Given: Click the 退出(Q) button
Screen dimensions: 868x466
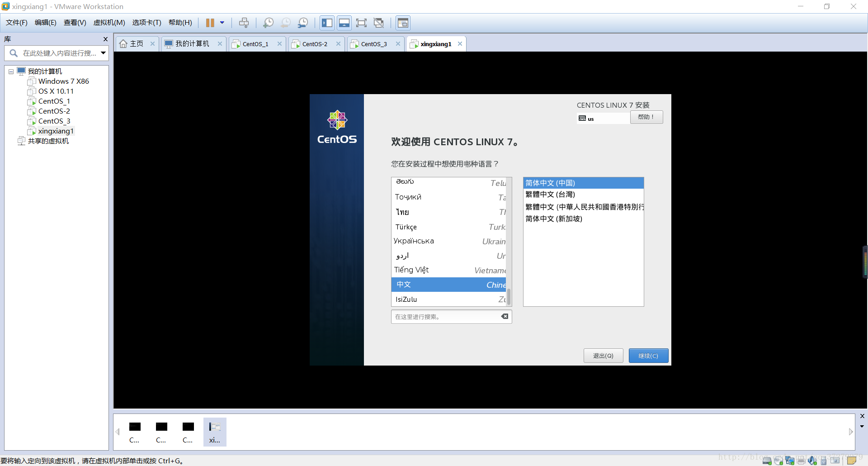Looking at the screenshot, I should (x=603, y=356).
